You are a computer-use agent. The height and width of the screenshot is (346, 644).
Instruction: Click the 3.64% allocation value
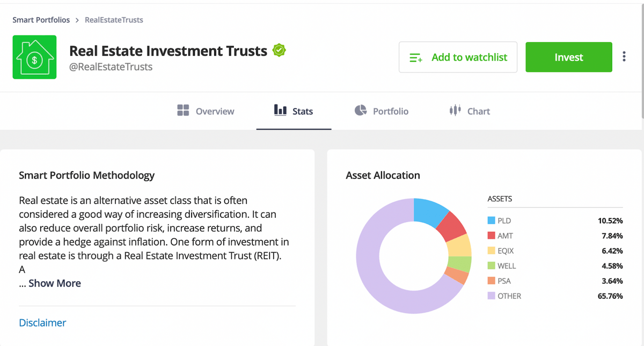(x=612, y=281)
